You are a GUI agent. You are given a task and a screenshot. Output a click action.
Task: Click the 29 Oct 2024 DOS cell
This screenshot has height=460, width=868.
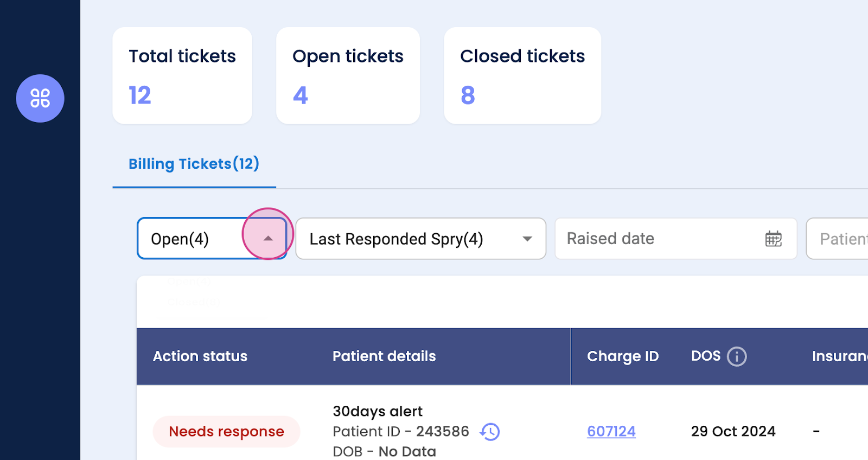[x=733, y=431]
